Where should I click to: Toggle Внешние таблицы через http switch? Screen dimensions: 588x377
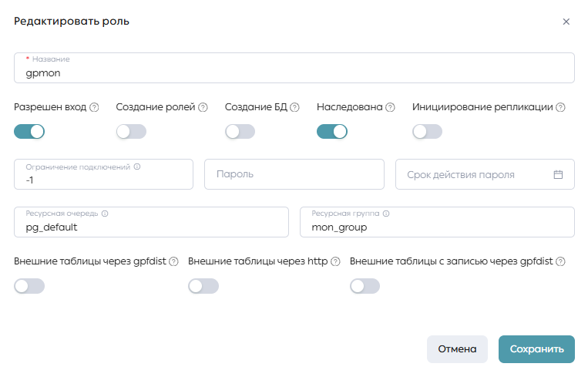pyautogui.click(x=203, y=286)
